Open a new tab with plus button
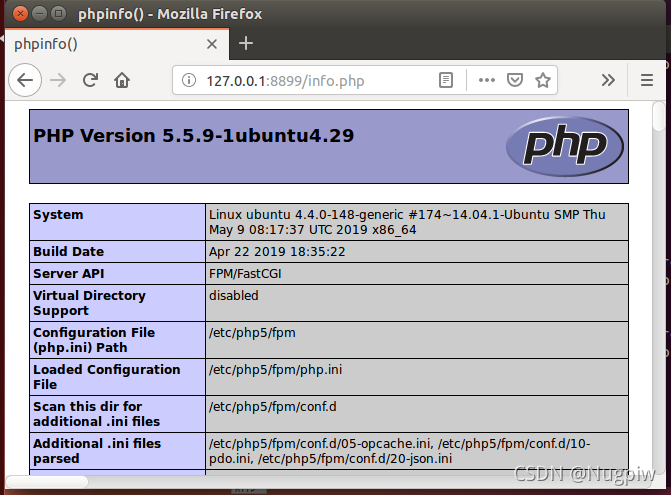 [246, 43]
